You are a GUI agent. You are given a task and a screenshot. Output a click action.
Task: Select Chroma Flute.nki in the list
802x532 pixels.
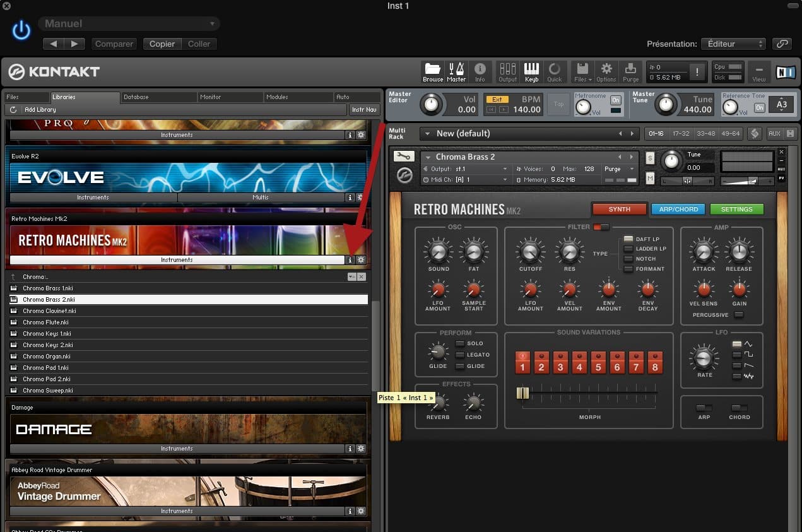pos(189,322)
